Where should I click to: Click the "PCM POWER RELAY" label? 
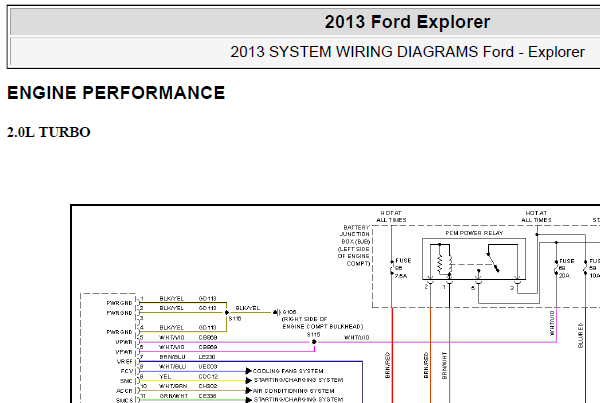coord(474,233)
